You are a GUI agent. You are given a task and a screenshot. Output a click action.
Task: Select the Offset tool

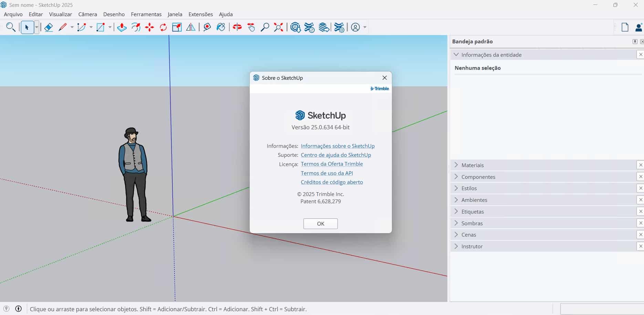click(x=136, y=27)
